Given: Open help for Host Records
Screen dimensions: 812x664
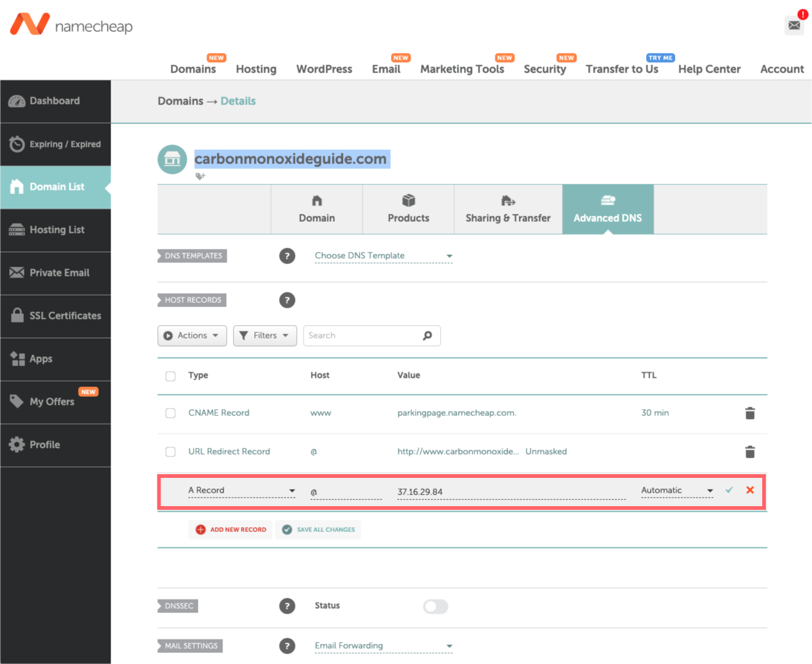Looking at the screenshot, I should [x=287, y=300].
